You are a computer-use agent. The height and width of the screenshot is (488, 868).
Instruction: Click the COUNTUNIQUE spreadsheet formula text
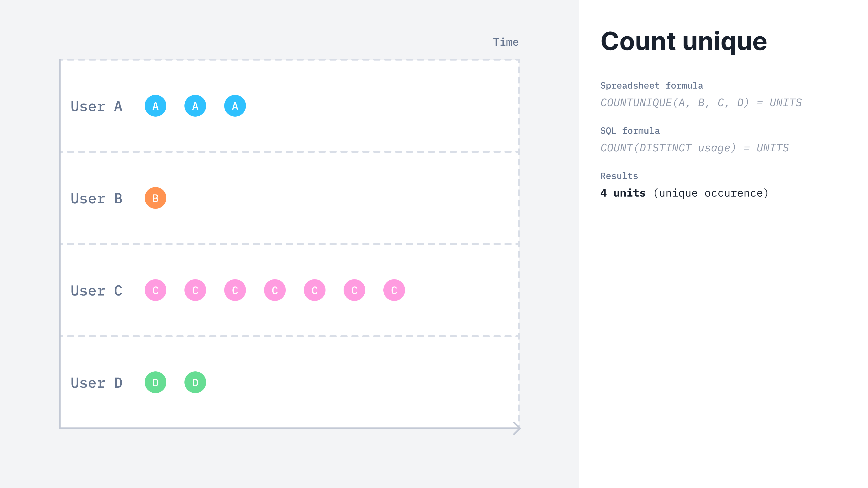click(x=701, y=103)
